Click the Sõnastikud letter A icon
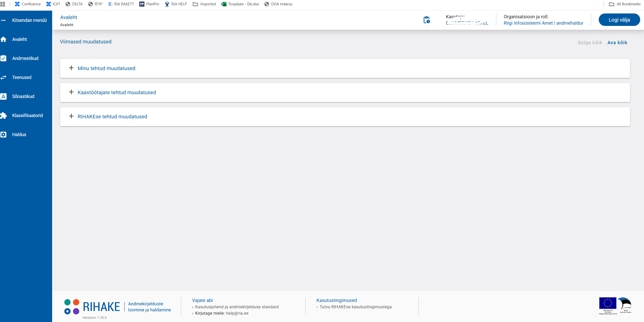Image resolution: width=644 pixels, height=322 pixels. click(x=3, y=96)
